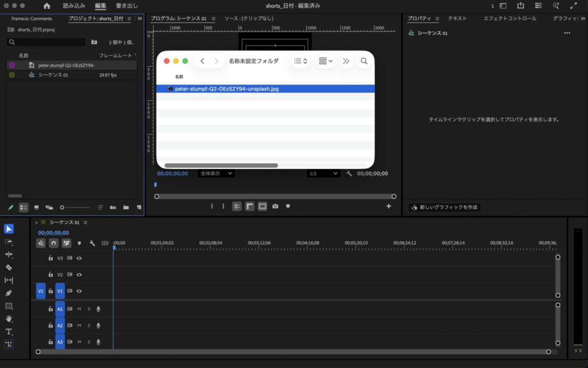Click the project panel search field
The width and height of the screenshot is (588, 368).
tap(47, 43)
